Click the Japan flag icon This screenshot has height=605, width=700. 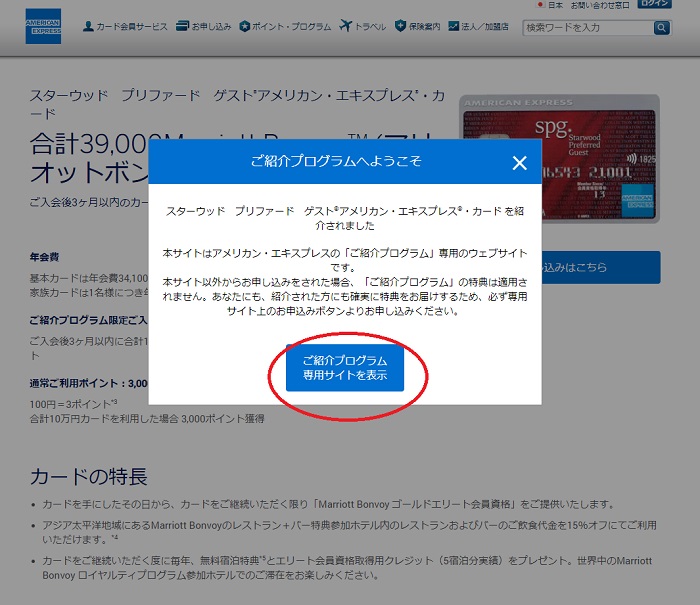pos(540,4)
